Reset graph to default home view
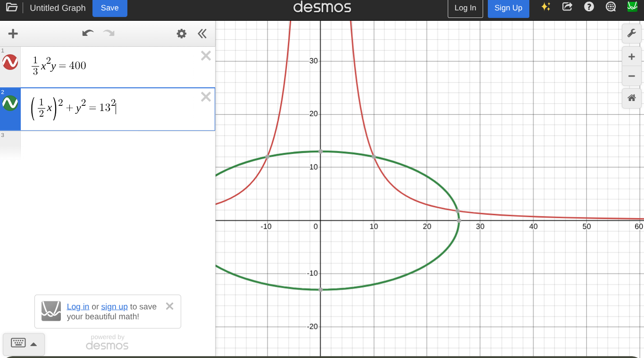 (631, 98)
